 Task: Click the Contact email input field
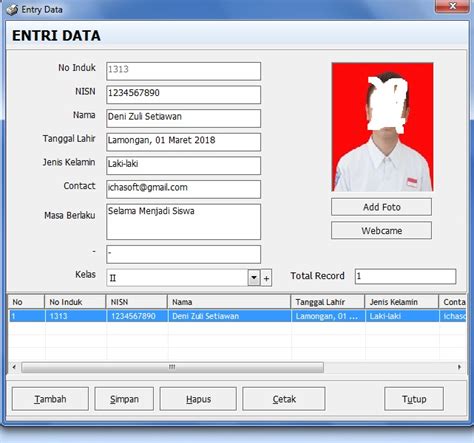pos(183,189)
